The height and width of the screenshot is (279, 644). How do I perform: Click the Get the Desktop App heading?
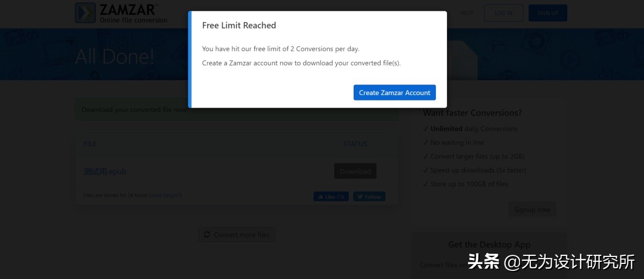point(489,244)
